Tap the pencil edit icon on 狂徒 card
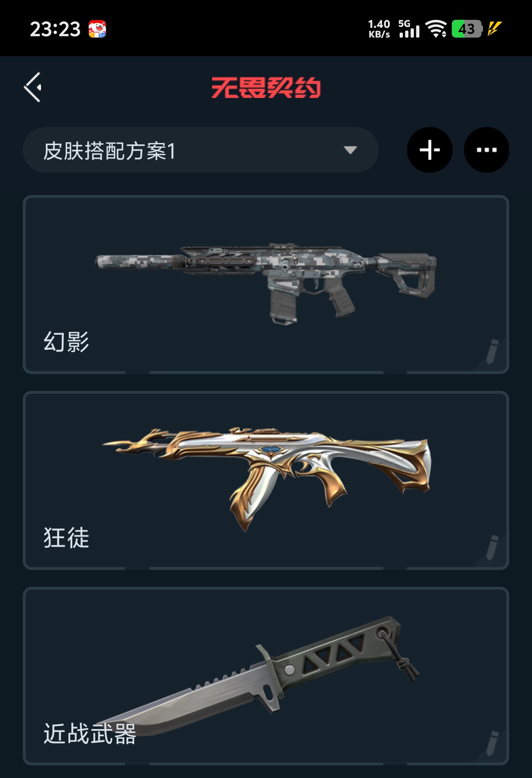 click(492, 547)
